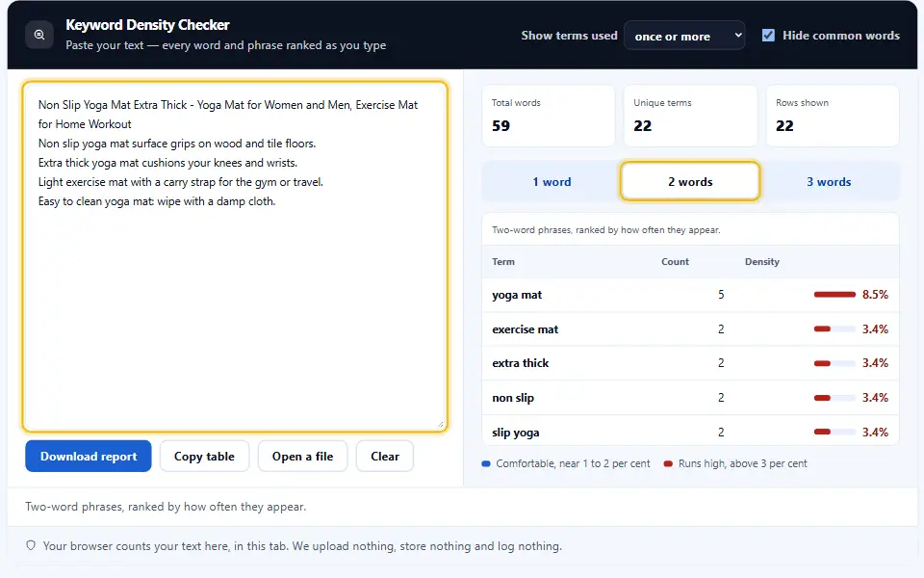Click the shield privacy icon

tap(31, 545)
